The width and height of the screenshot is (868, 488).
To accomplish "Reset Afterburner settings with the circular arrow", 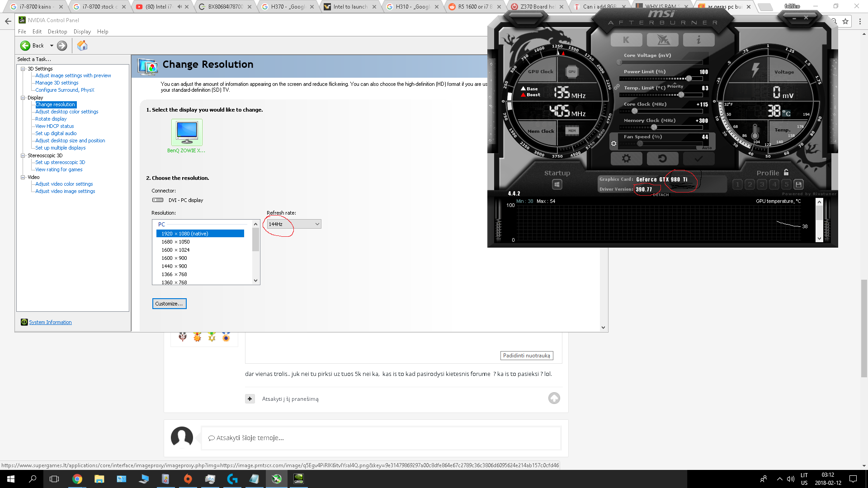I will click(x=662, y=159).
